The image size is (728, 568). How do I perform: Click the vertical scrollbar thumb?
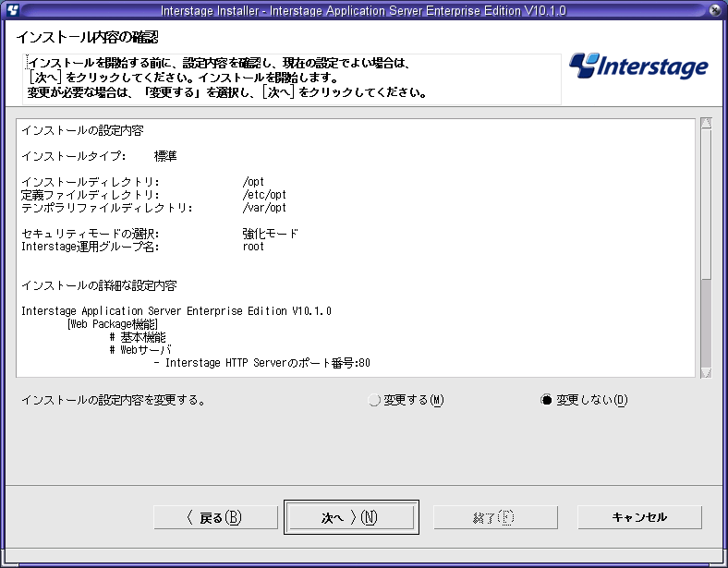(706, 205)
